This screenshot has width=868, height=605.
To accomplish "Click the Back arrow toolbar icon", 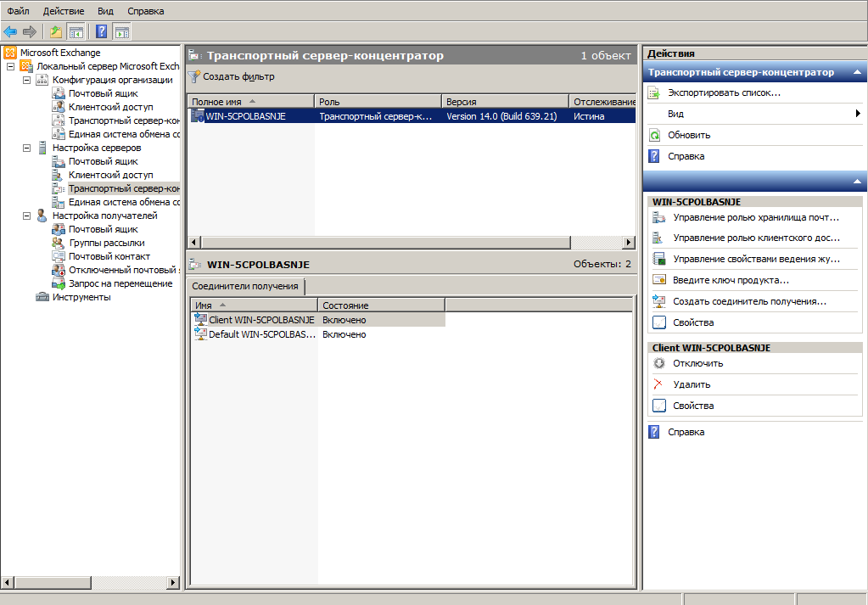I will pos(10,31).
